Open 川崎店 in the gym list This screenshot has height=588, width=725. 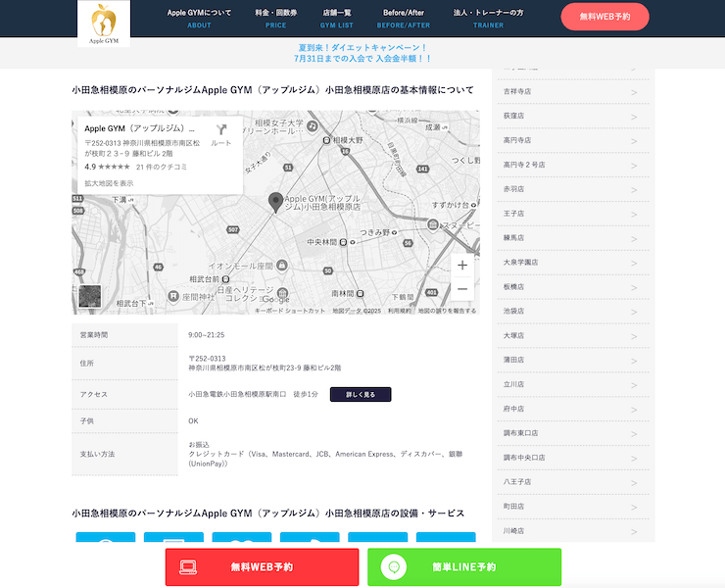(573, 530)
